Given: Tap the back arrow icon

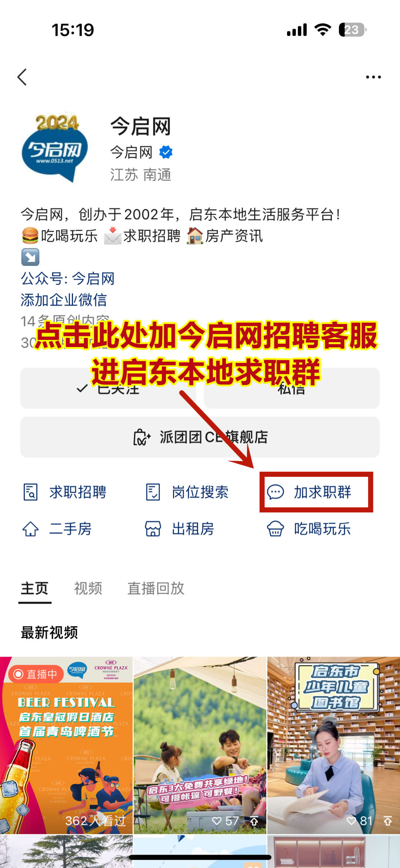Looking at the screenshot, I should (22, 77).
